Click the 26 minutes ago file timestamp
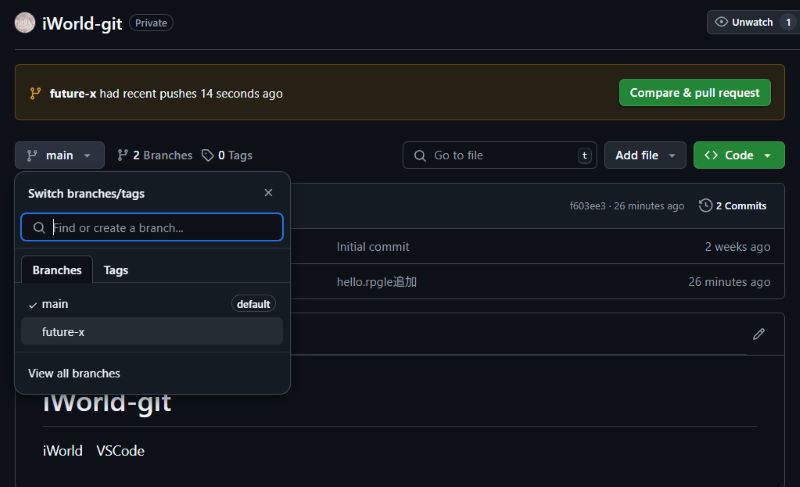 [729, 281]
